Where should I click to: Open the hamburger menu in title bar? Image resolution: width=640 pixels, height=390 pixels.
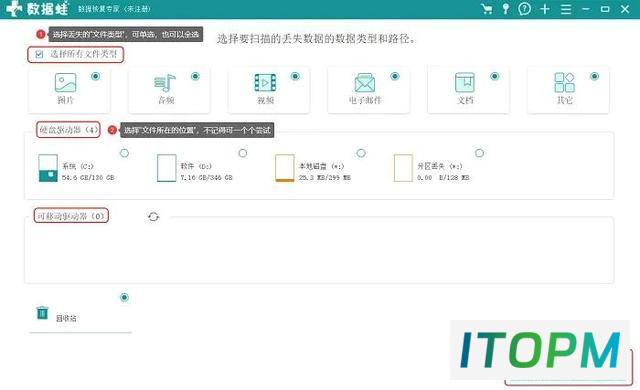(566, 9)
